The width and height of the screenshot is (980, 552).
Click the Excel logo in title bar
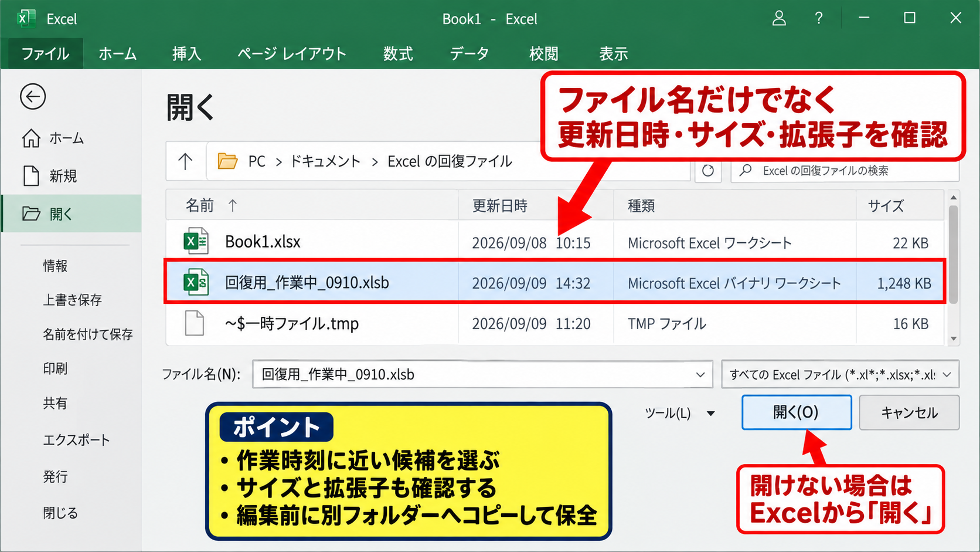coord(26,19)
